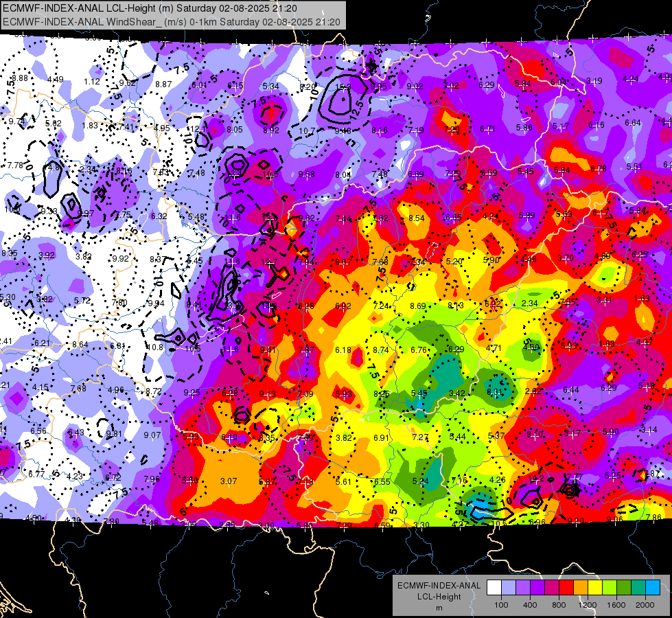Screen dimensions: 672x618
Task: Click the wind shear value 6.76
Action: (x=419, y=350)
